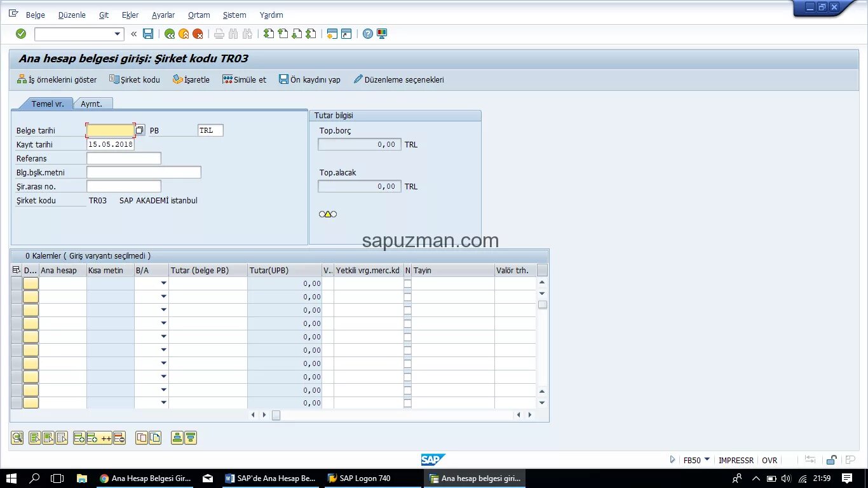Viewport: 868px width, 488px height.
Task: Check the N checkbox in third table row
Action: coord(407,310)
